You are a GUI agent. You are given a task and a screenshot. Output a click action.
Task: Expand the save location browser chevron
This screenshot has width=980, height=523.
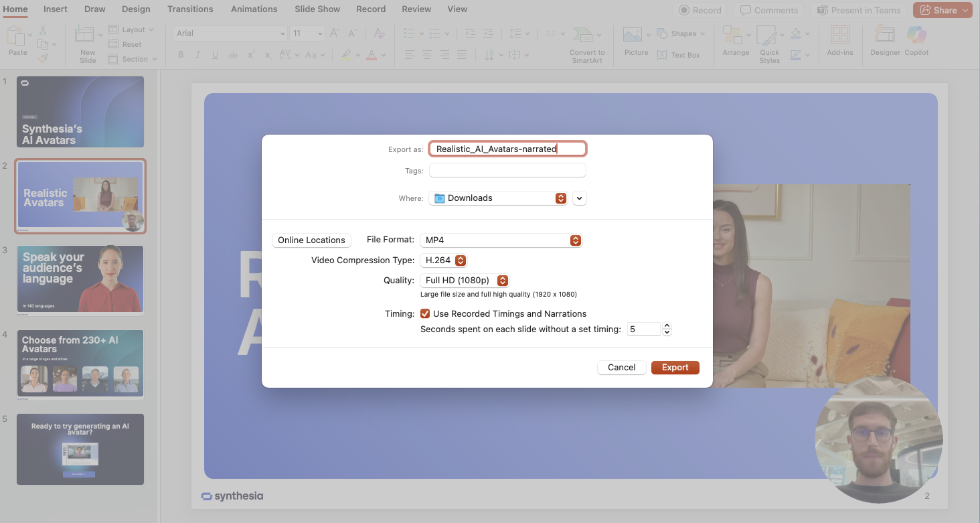click(580, 198)
